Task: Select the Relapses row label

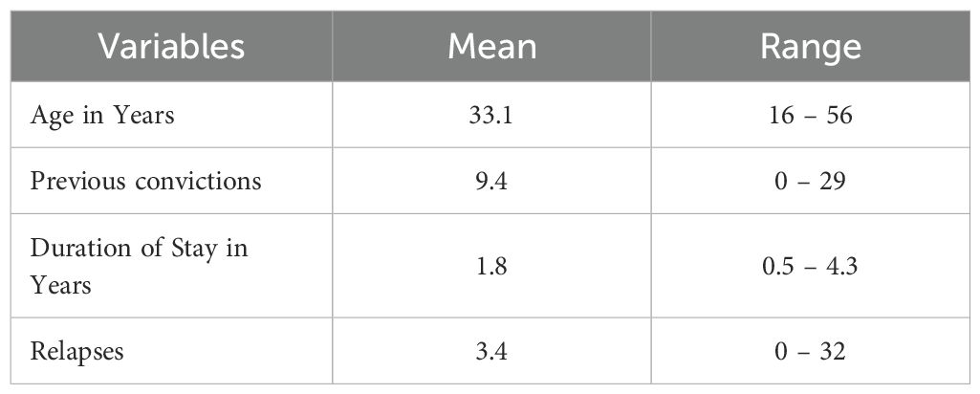Action: tap(76, 352)
